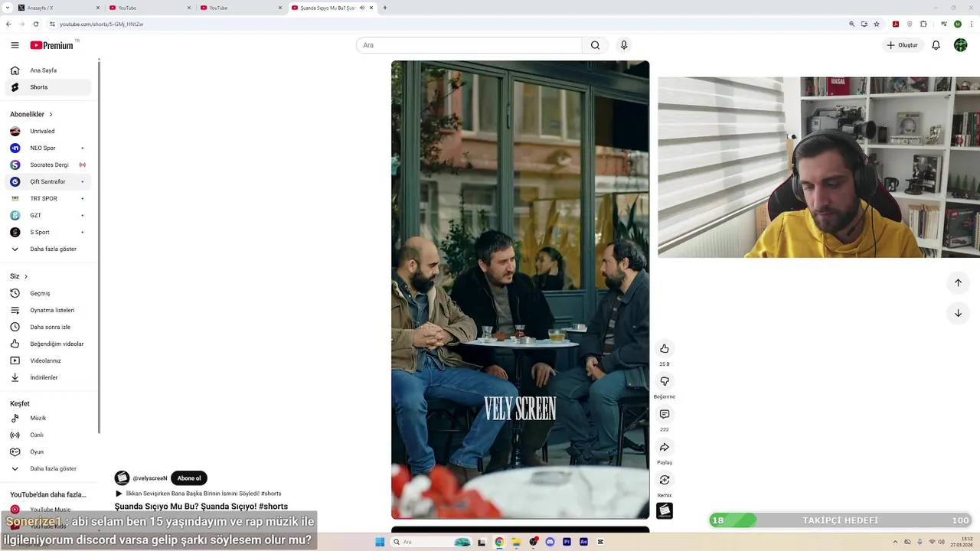Click the Chrome address bar URL

(x=102, y=24)
